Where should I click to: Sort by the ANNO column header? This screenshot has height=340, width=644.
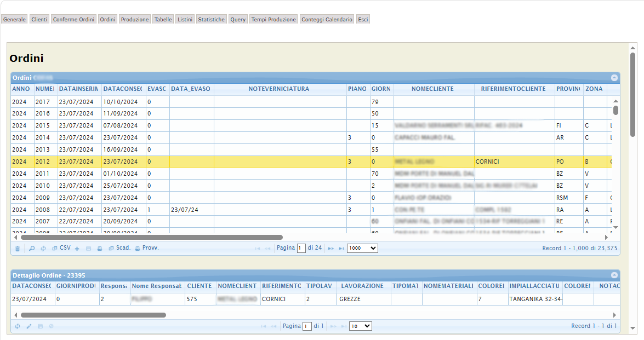tap(21, 89)
